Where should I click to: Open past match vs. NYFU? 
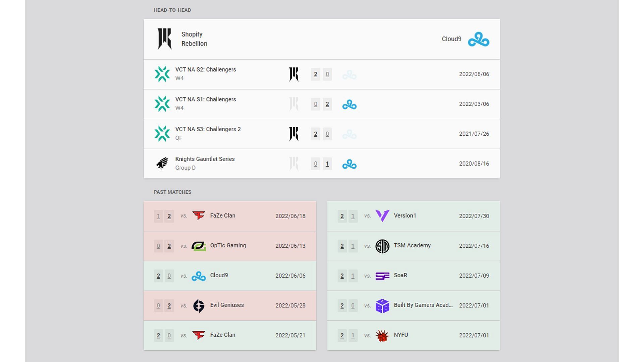(414, 336)
